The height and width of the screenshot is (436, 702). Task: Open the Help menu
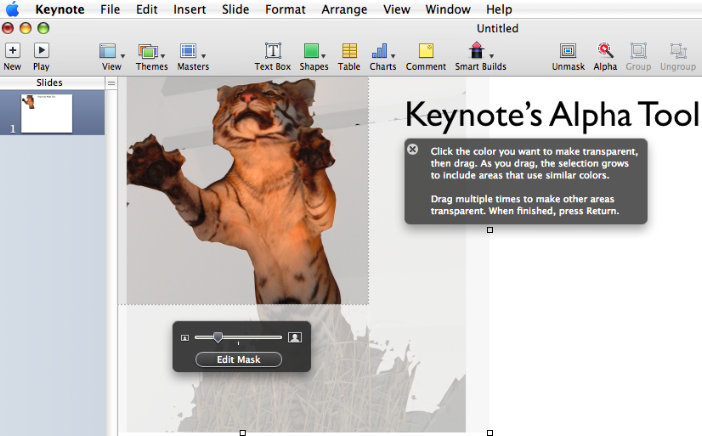499,9
